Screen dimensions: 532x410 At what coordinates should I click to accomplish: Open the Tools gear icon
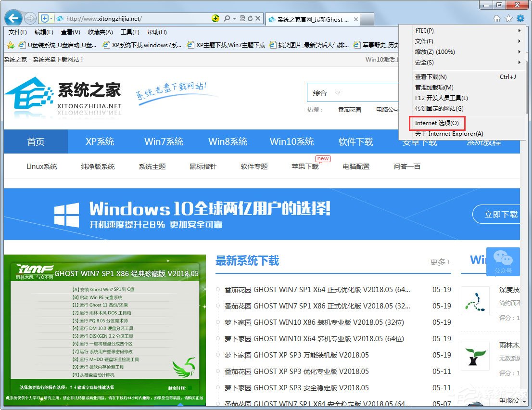pyautogui.click(x=520, y=18)
